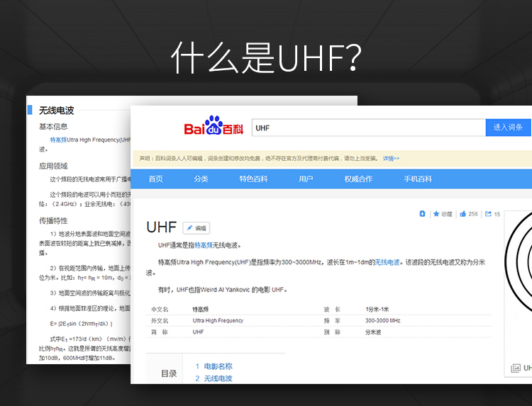Open the 首页 navigation tab
The height and width of the screenshot is (406, 532).
click(x=155, y=179)
